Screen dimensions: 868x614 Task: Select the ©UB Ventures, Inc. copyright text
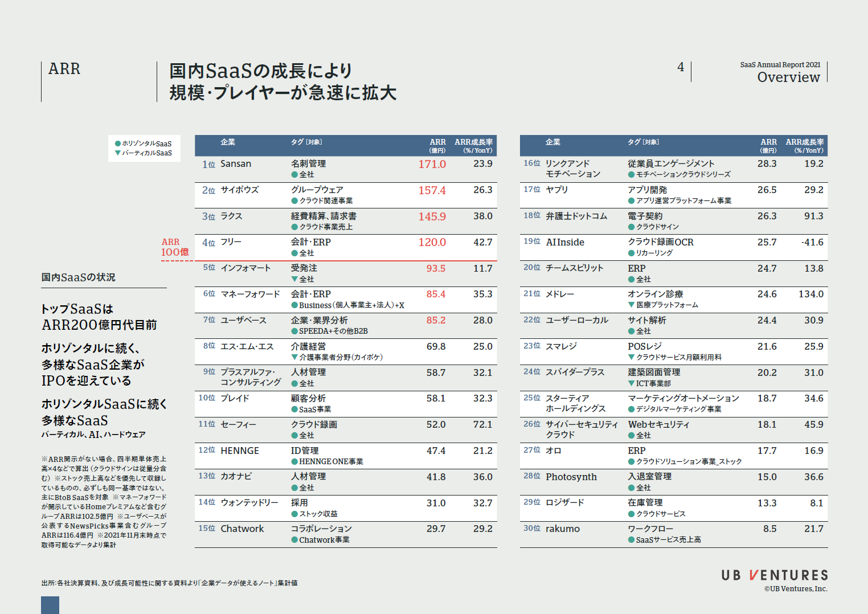pos(796,589)
